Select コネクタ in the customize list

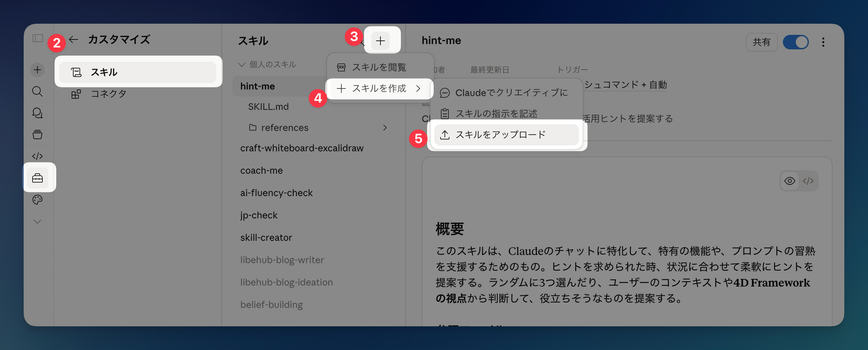(137, 94)
